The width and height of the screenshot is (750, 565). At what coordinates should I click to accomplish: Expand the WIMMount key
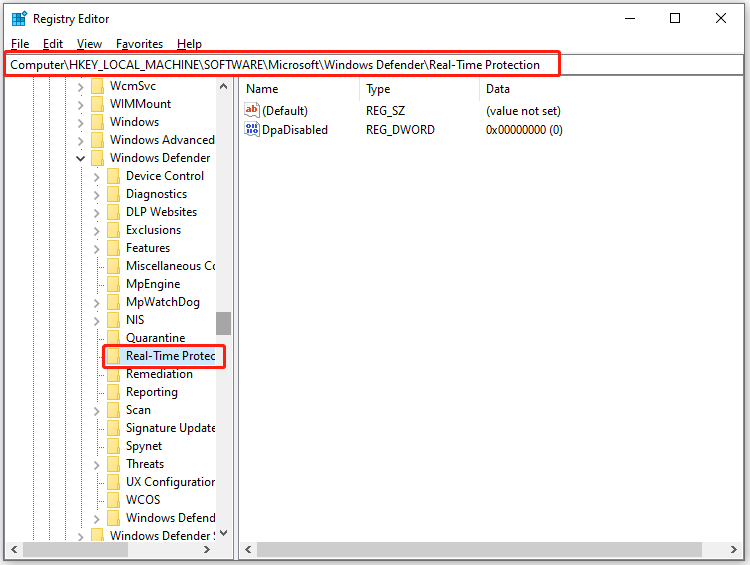coord(80,105)
